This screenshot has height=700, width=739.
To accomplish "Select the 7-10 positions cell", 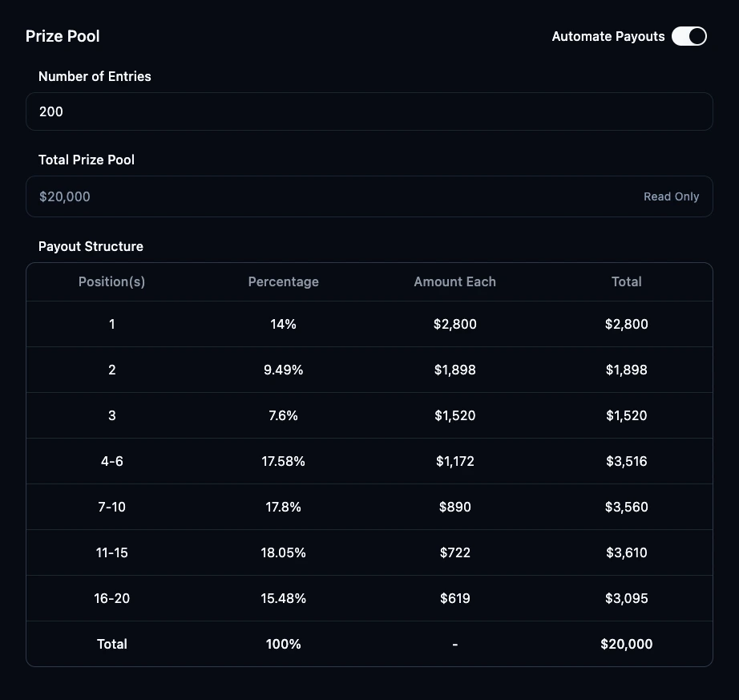I will [x=111, y=507].
